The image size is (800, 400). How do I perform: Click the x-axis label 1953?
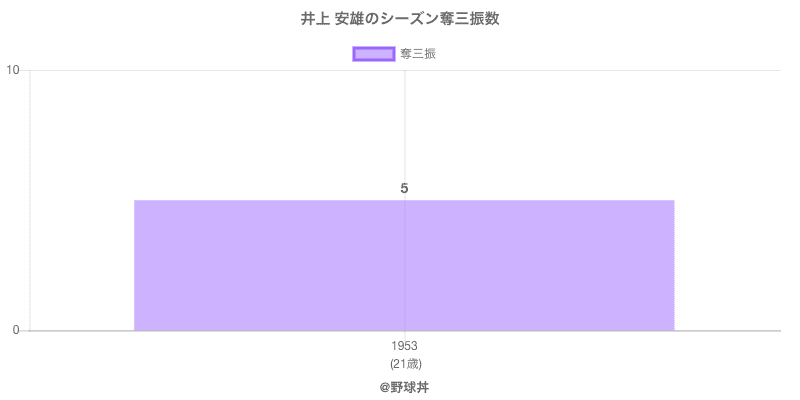click(404, 346)
